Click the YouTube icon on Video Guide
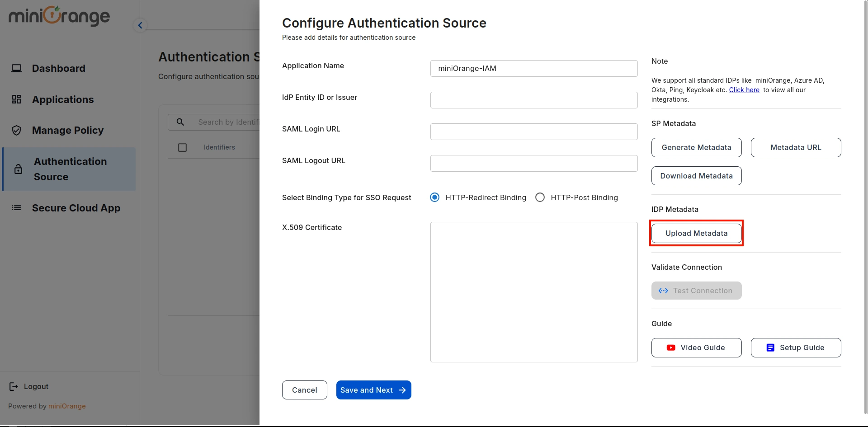868x427 pixels. coord(670,347)
